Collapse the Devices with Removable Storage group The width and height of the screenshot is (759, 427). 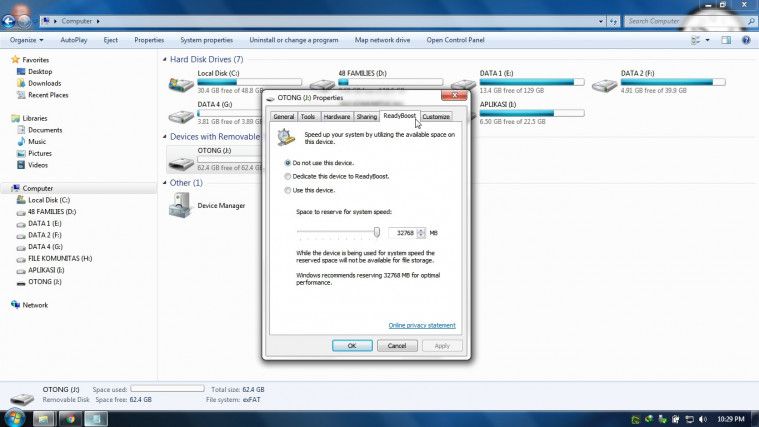tap(165, 137)
